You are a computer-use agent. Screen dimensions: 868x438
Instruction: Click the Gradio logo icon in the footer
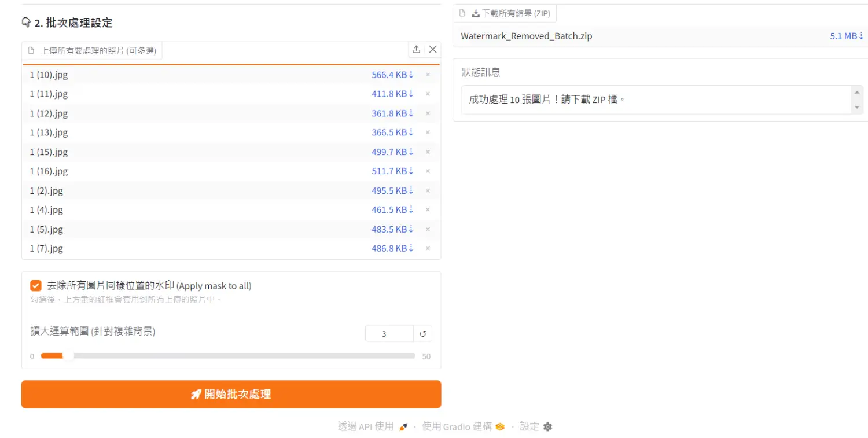(500, 427)
